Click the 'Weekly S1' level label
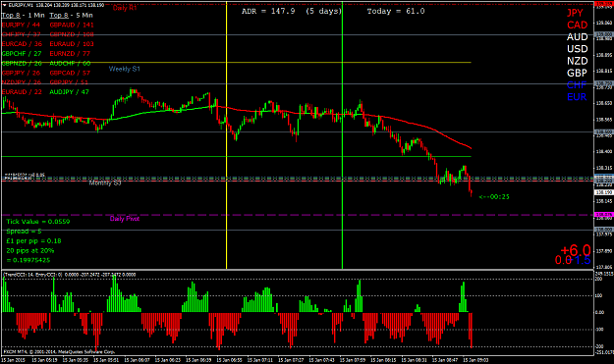614x364 pixels. (x=124, y=69)
